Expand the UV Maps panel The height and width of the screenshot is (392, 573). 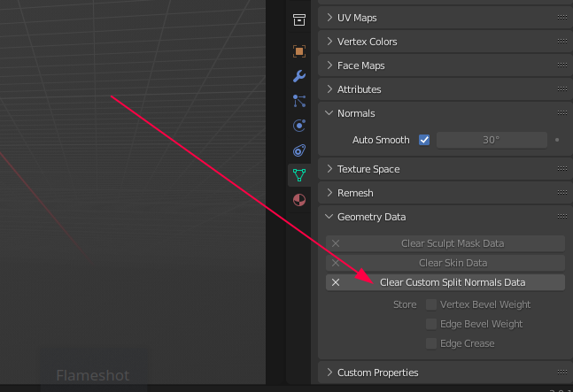(329, 18)
